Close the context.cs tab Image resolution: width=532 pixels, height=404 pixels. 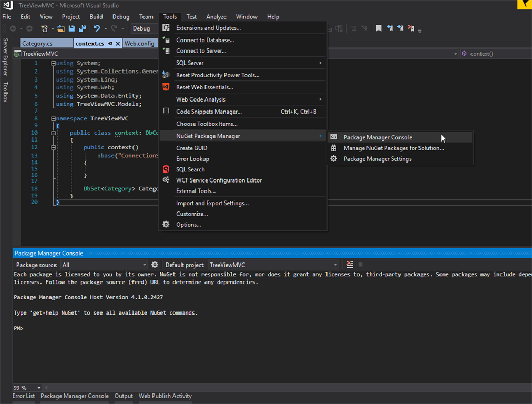[118, 44]
